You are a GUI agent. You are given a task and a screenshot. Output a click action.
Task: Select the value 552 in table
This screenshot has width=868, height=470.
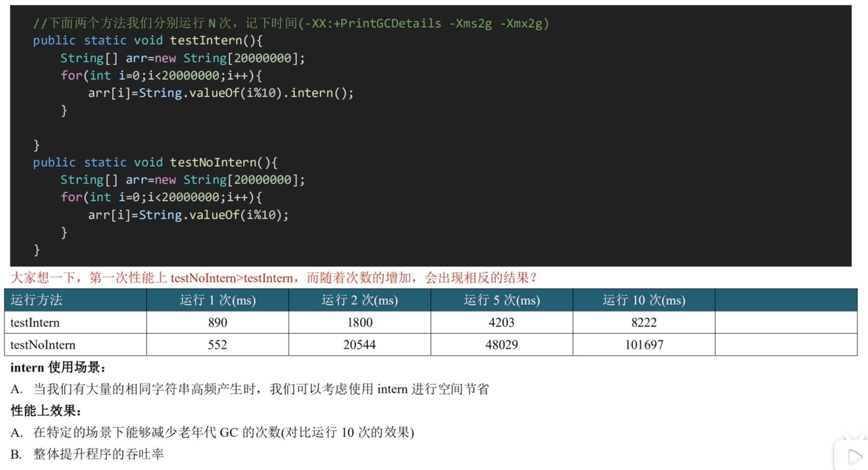217,345
